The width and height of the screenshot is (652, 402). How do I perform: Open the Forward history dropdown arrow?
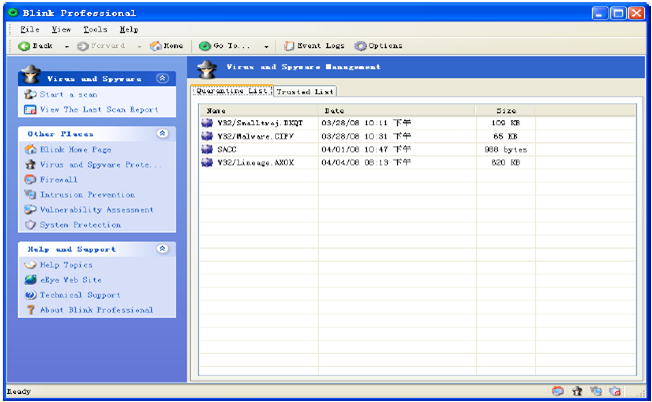pos(139,47)
